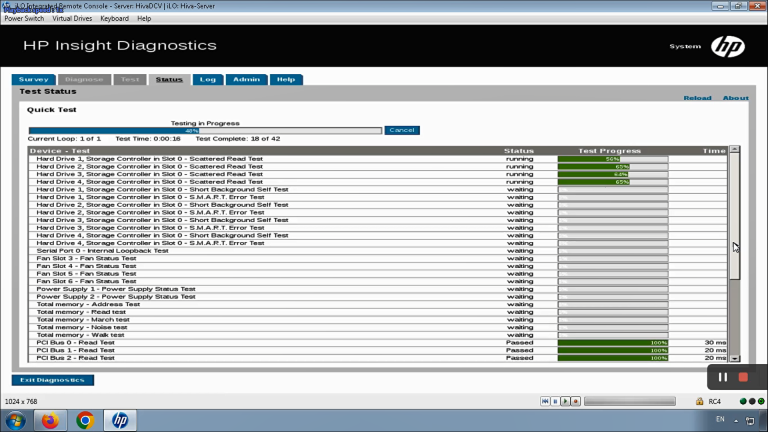The image size is (768, 432).
Task: Select Total memory Address Test row
Action: point(378,304)
